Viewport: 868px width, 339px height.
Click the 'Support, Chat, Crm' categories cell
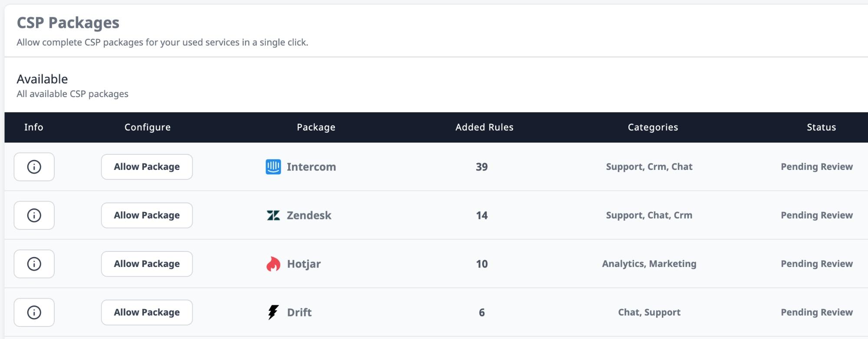[649, 215]
